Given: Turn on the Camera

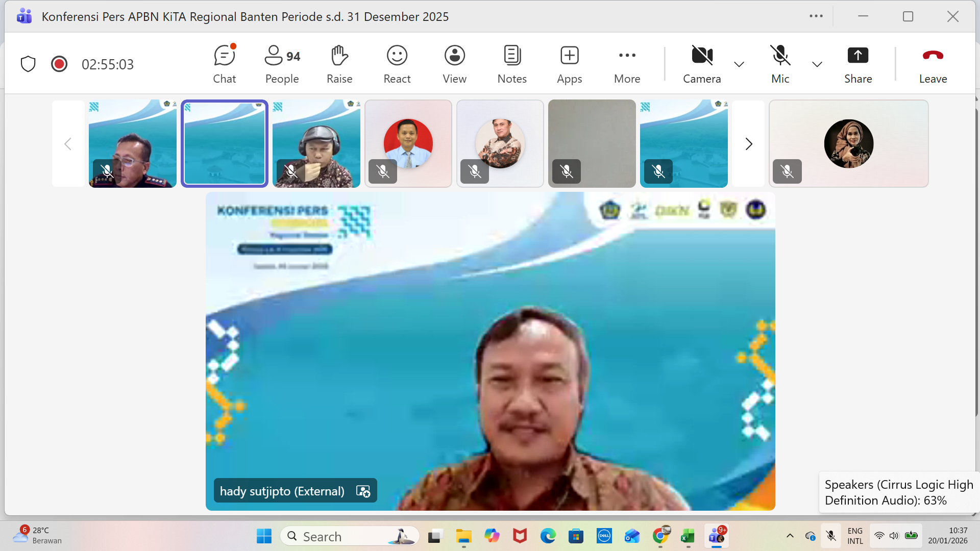Looking at the screenshot, I should pyautogui.click(x=702, y=64).
